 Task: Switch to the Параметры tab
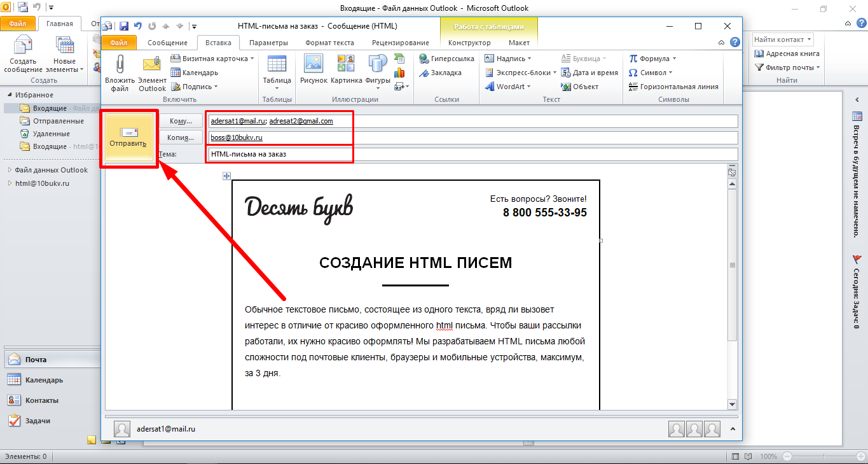click(x=268, y=43)
